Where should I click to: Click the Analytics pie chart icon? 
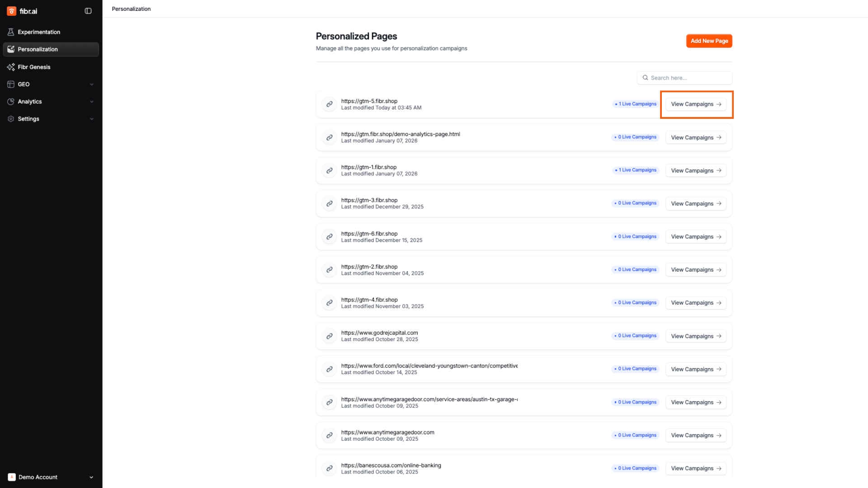(11, 102)
